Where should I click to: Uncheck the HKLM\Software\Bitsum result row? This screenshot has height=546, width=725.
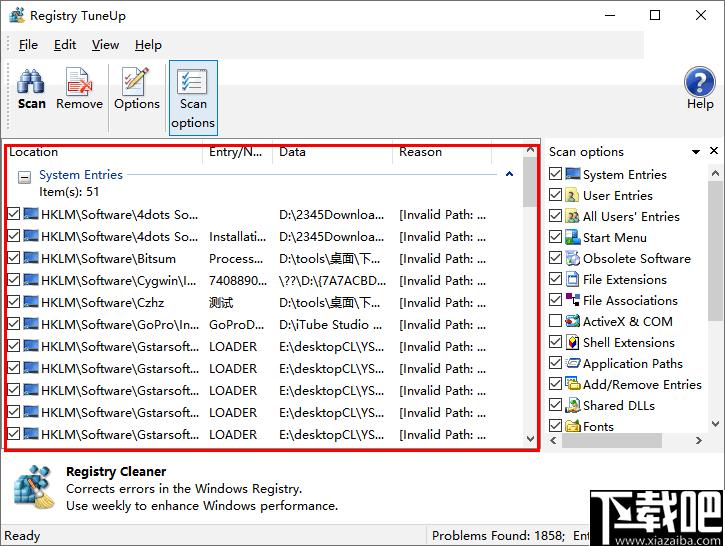click(14, 258)
